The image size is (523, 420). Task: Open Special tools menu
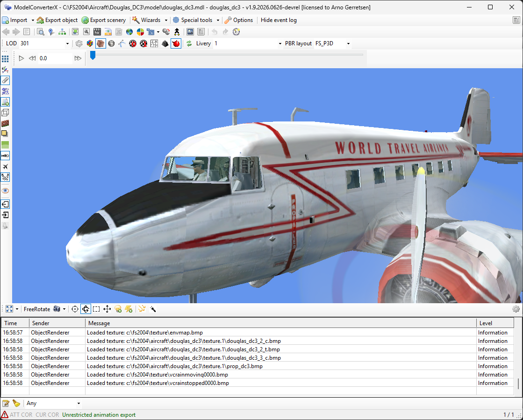(x=193, y=21)
